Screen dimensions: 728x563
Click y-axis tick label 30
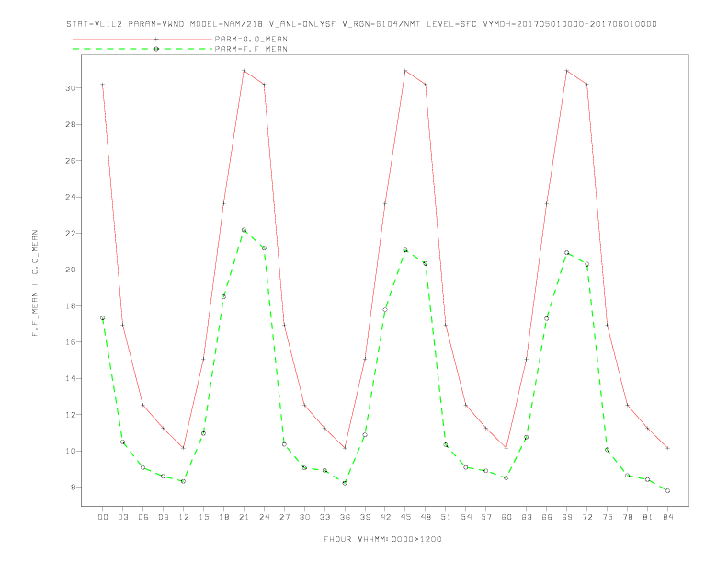coord(71,88)
